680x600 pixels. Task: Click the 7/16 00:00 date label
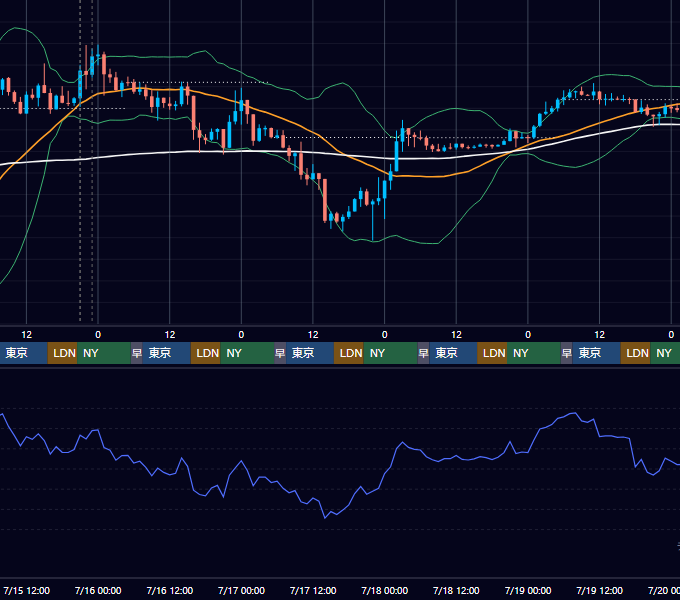click(98, 590)
